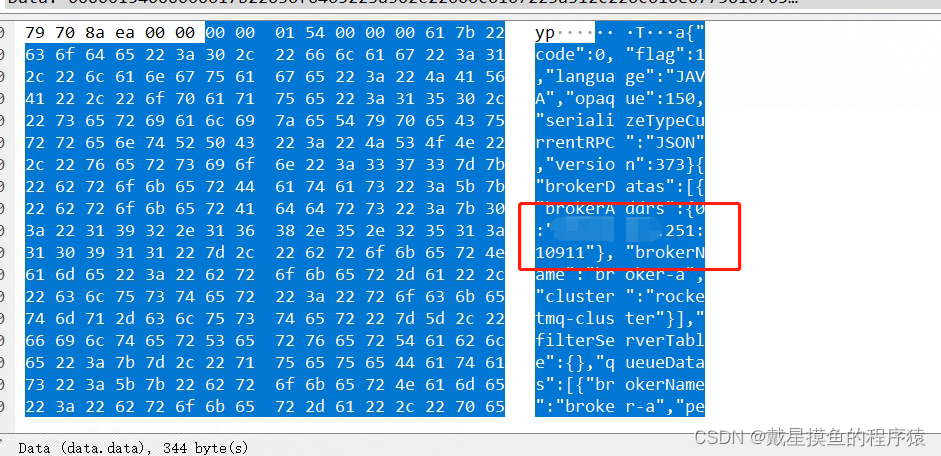Click the ASCII text '10911"},' inside the red box
The width and height of the screenshot is (941, 456).
point(575,253)
